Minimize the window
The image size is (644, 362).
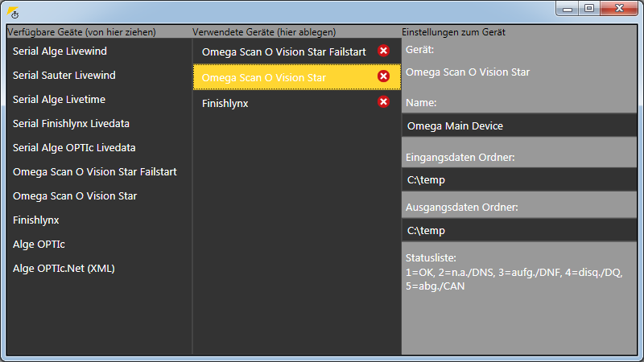coord(568,8)
